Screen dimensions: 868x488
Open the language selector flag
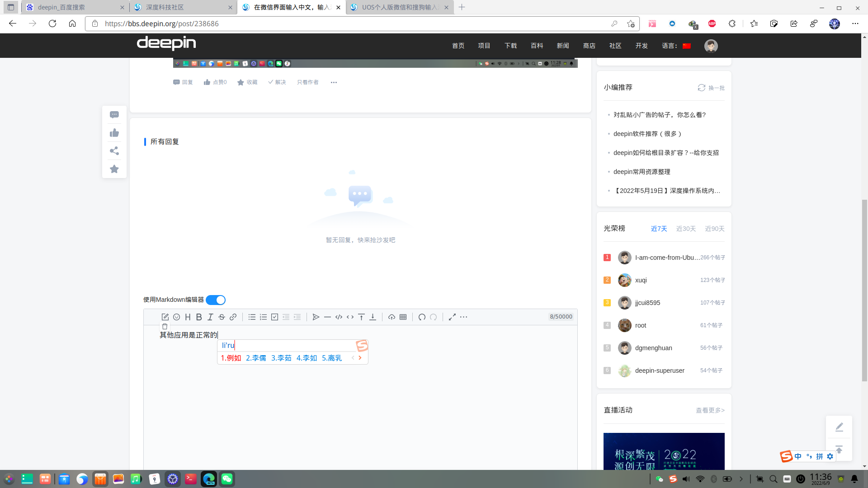687,46
